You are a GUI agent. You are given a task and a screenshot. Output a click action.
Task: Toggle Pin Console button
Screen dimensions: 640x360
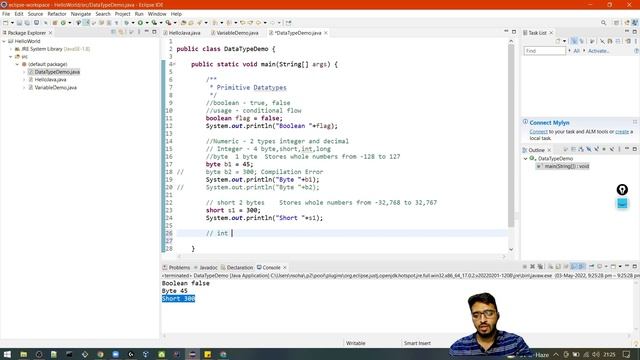(591, 267)
